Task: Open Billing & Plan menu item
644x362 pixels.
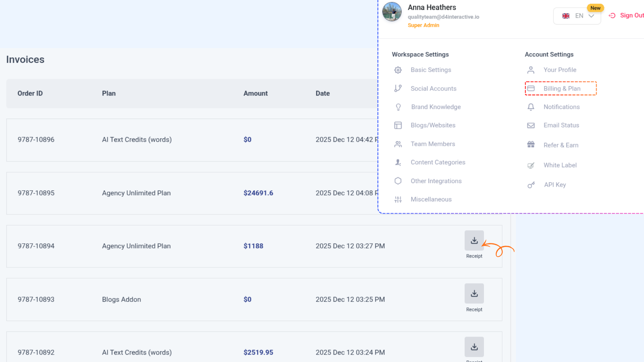Action: click(561, 88)
